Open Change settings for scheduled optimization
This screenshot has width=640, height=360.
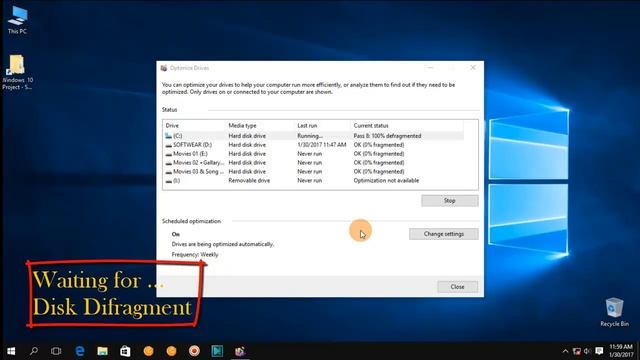point(444,234)
